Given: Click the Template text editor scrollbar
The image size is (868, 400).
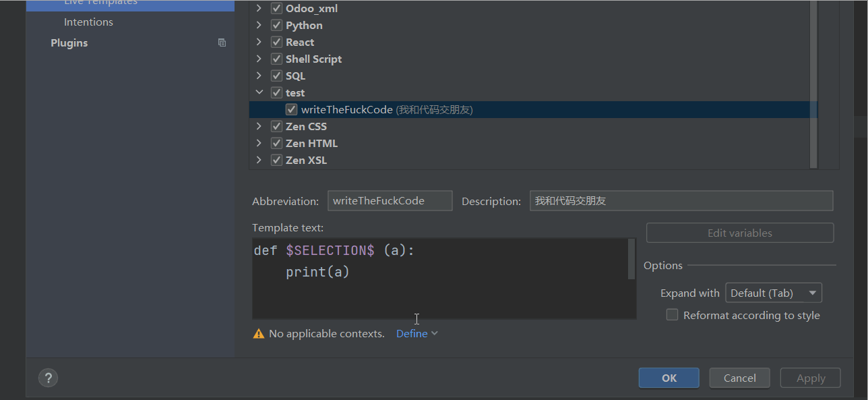Looking at the screenshot, I should 631,258.
